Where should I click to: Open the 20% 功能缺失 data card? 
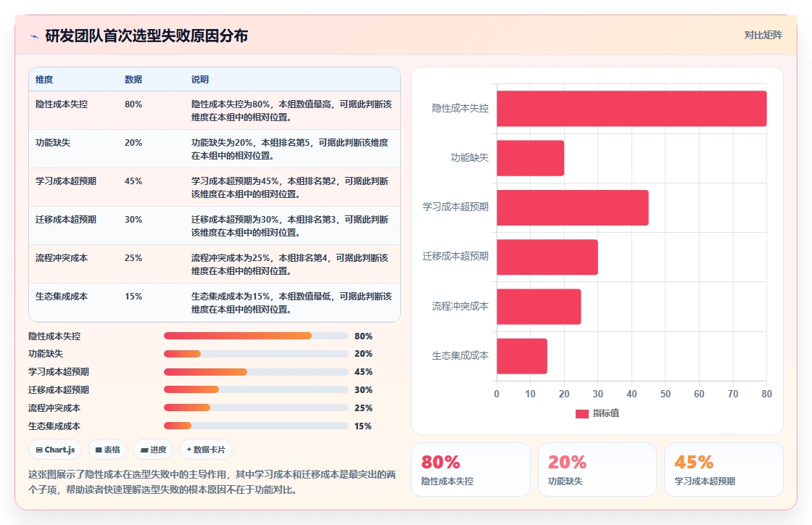(x=597, y=469)
